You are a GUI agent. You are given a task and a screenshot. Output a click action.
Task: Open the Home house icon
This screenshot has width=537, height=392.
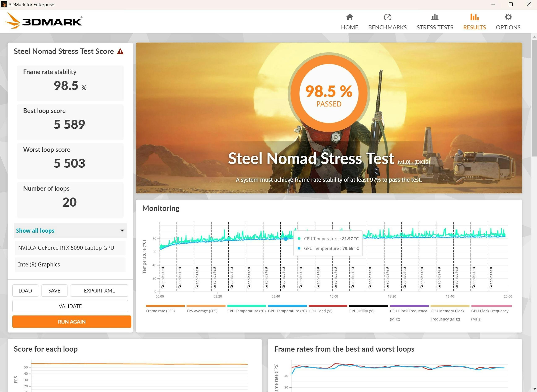pos(350,17)
